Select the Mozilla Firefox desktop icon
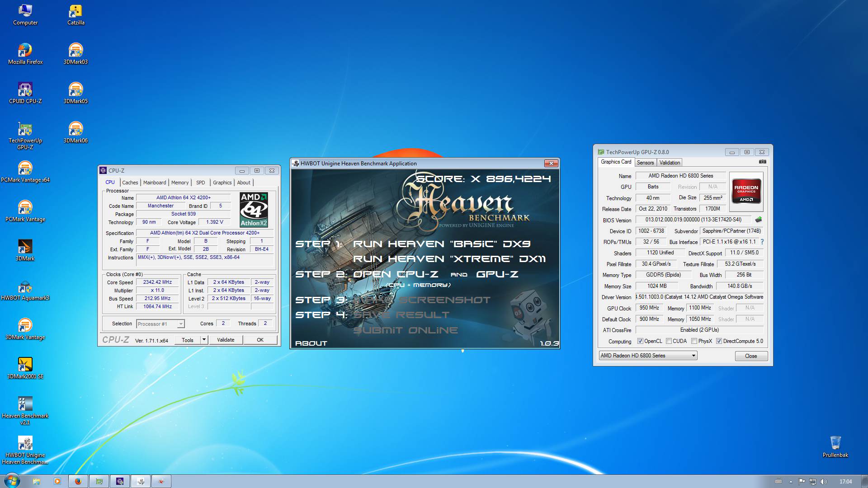This screenshot has width=868, height=488. pos(25,54)
